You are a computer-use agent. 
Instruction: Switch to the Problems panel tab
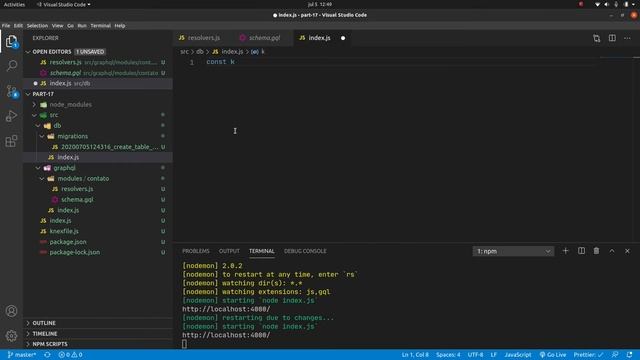click(196, 251)
